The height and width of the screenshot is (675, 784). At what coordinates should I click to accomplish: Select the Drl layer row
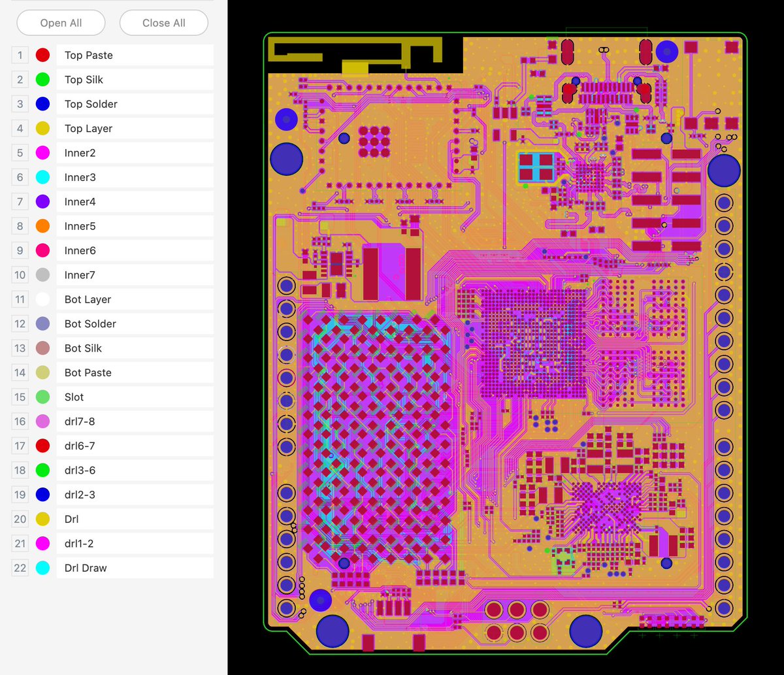135,519
